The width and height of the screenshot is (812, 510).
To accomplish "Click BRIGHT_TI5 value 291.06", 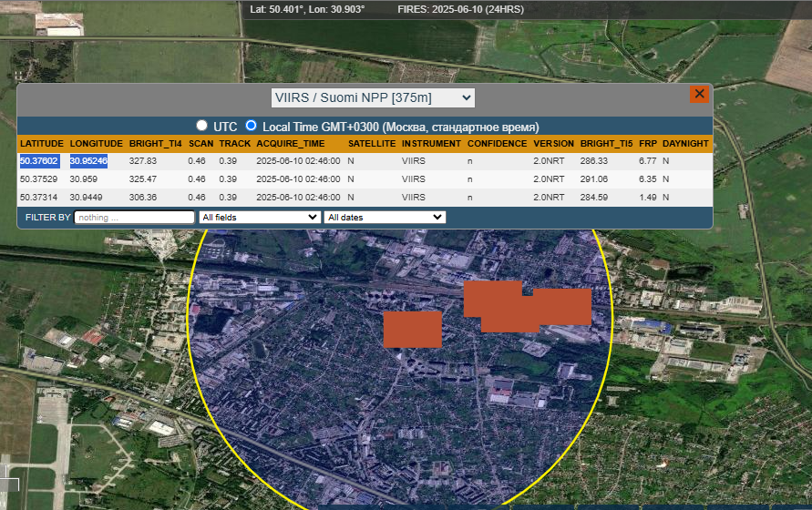I will click(x=594, y=179).
